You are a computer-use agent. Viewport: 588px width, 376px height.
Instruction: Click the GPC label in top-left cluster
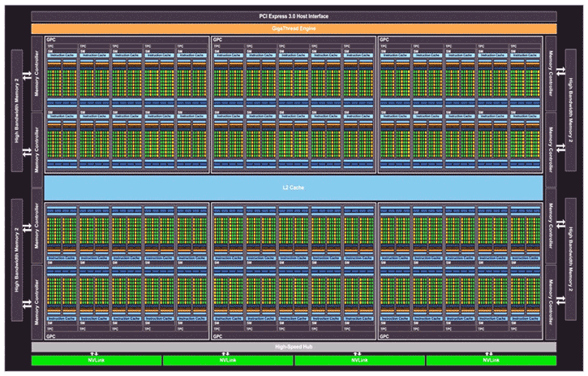click(50, 39)
